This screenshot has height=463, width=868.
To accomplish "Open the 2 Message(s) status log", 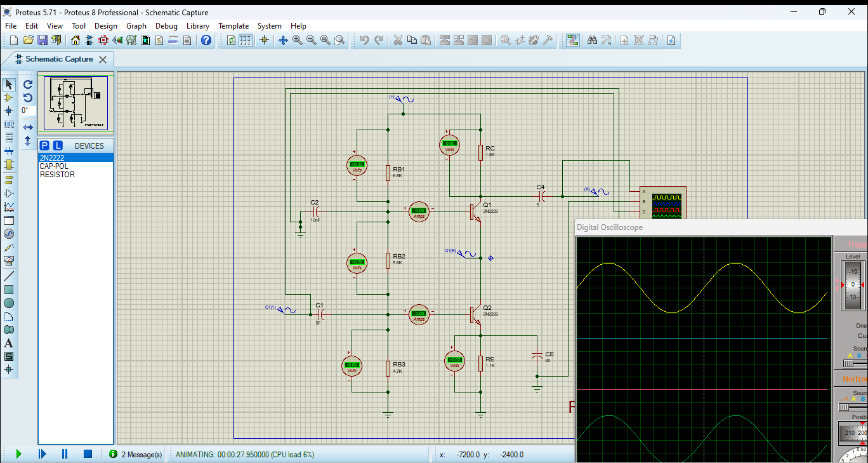I will coord(136,454).
